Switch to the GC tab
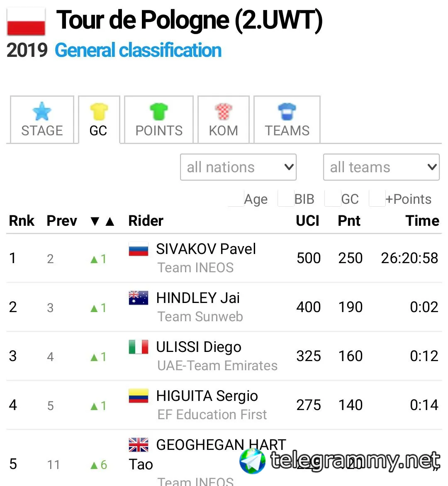 [99, 120]
